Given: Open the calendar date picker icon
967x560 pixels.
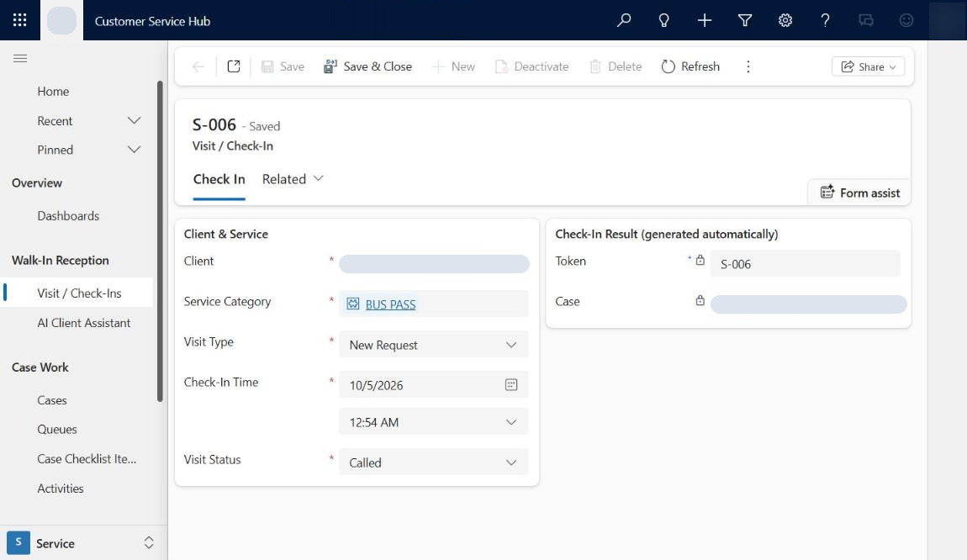Looking at the screenshot, I should pyautogui.click(x=511, y=385).
